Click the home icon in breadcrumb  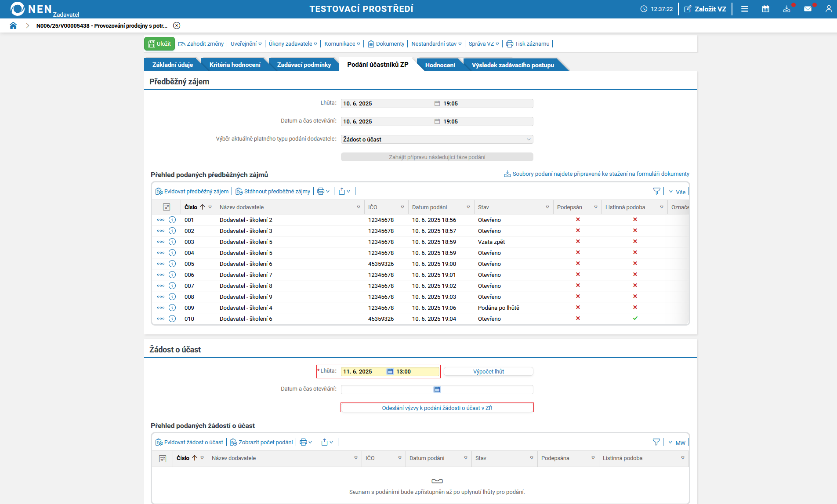click(x=13, y=25)
